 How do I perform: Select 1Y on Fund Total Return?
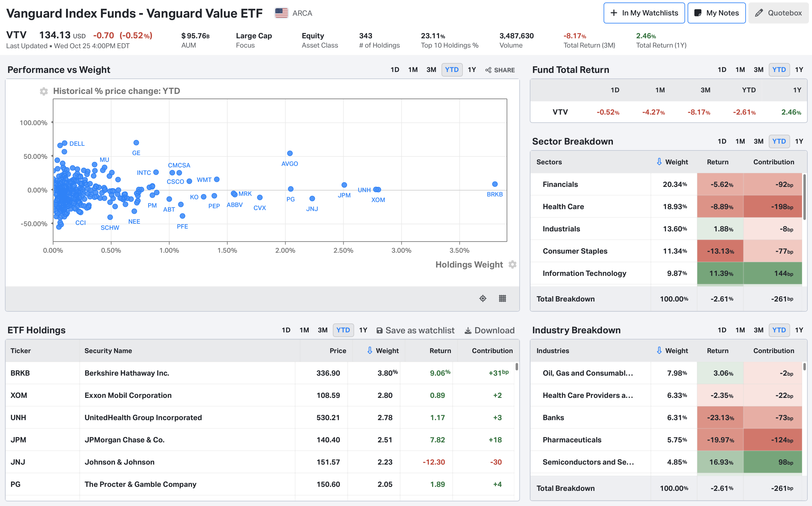[799, 70]
